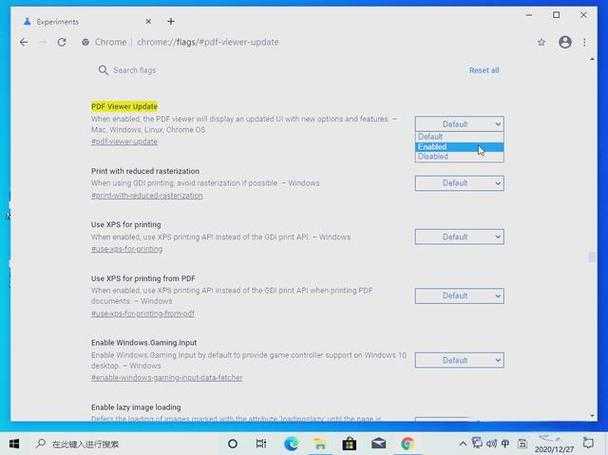Screen dimensions: 608x455
Task: Switch the Chinese IME mode indicator
Action: pos(506,443)
